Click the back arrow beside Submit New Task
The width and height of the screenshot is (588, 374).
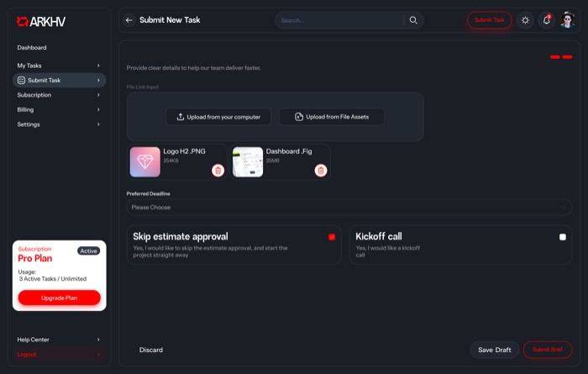(129, 20)
